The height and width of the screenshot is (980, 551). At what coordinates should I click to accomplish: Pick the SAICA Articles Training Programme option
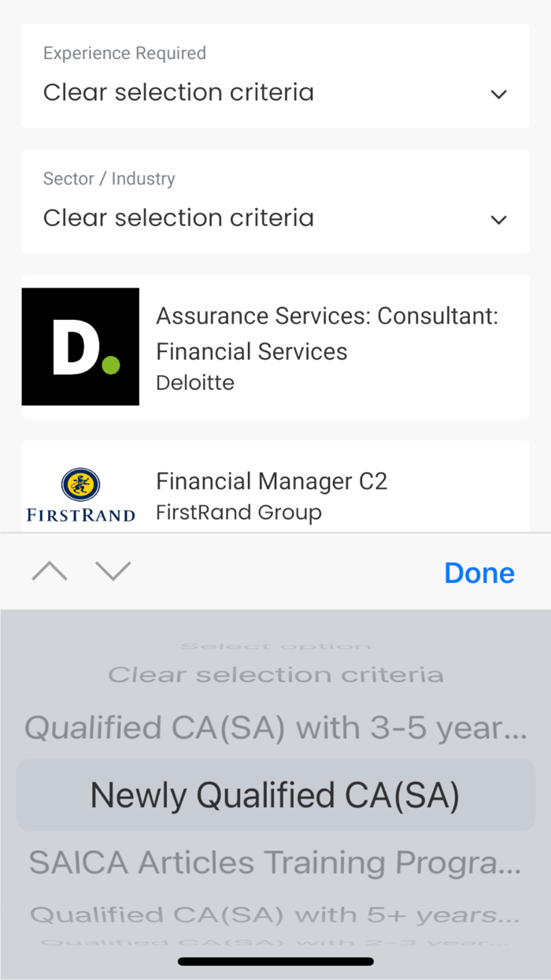pyautogui.click(x=275, y=862)
